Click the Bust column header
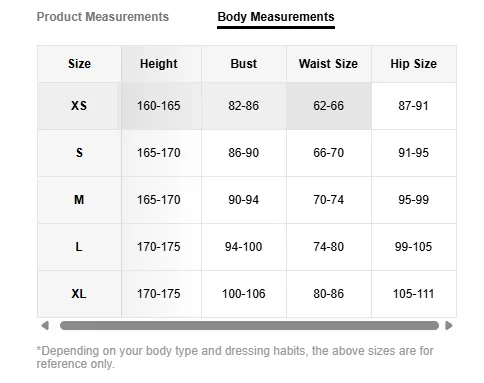The image size is (484, 383). pyautogui.click(x=244, y=64)
